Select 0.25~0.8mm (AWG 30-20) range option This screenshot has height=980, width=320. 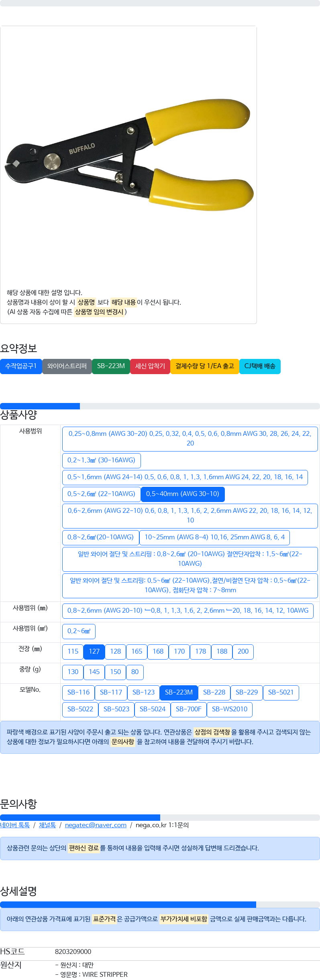pyautogui.click(x=190, y=439)
